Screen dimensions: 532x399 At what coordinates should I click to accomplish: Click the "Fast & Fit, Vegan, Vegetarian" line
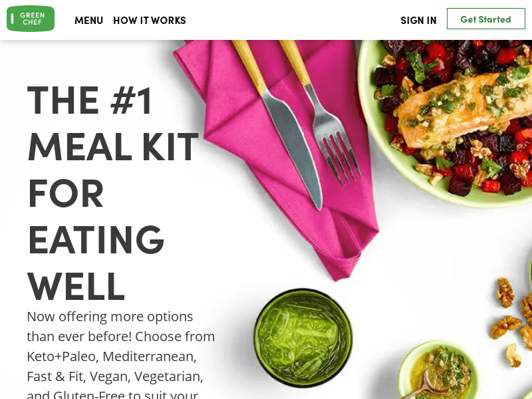[x=115, y=376]
